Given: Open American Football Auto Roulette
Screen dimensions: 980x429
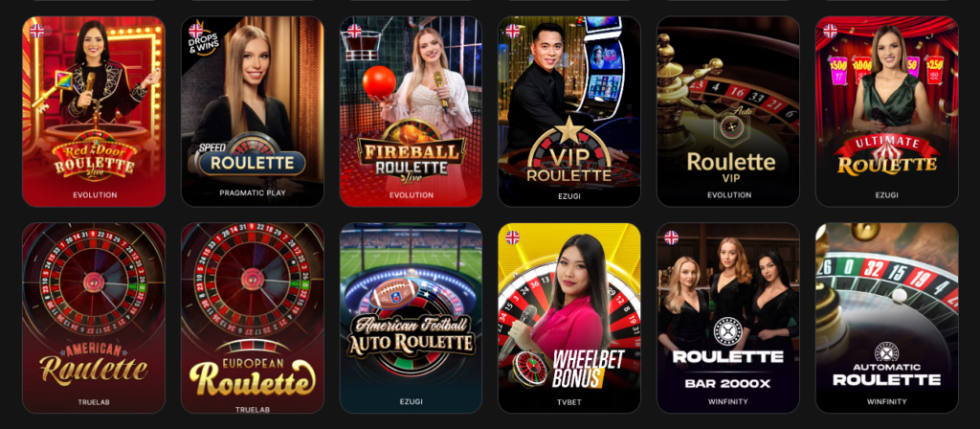Looking at the screenshot, I should [x=412, y=318].
